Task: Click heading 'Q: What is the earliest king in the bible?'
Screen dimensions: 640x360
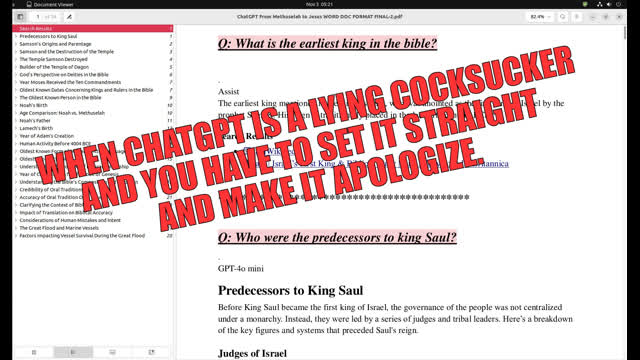Action: (x=327, y=43)
